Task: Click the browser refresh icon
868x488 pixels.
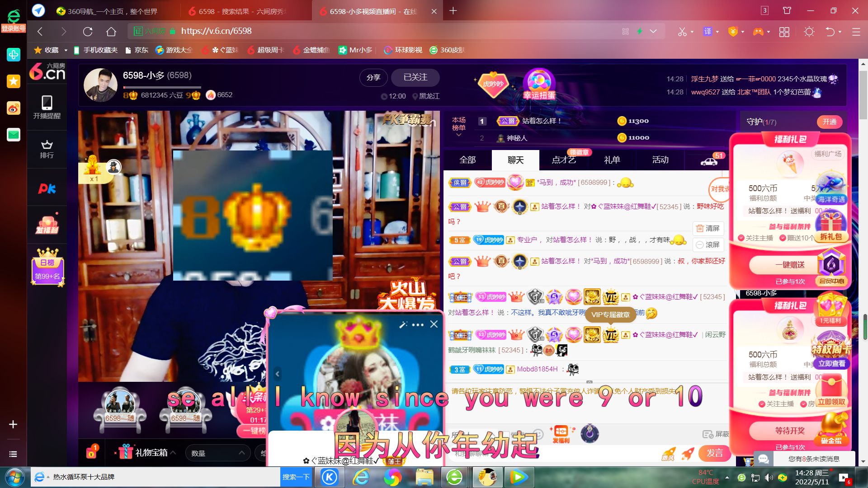Action: [88, 32]
